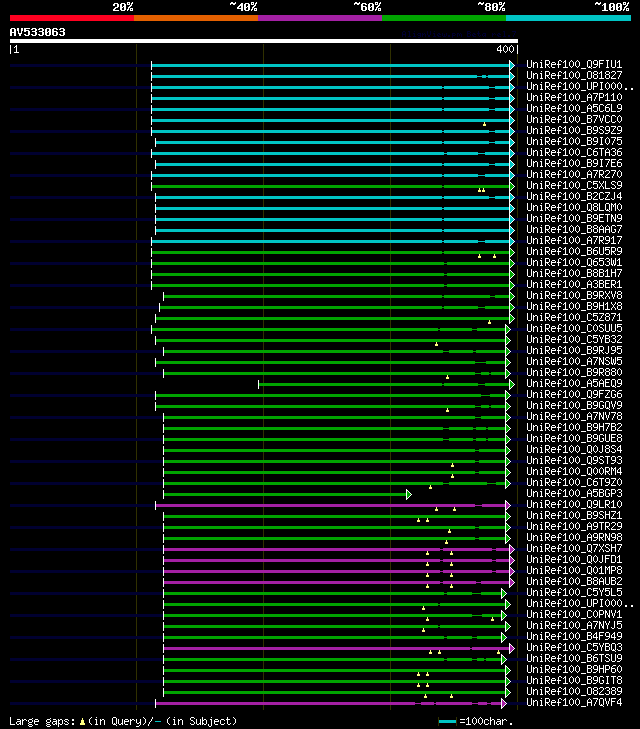Select the UniRef100_A5AEQ9 hit label
640x729 pixels.
(574, 384)
